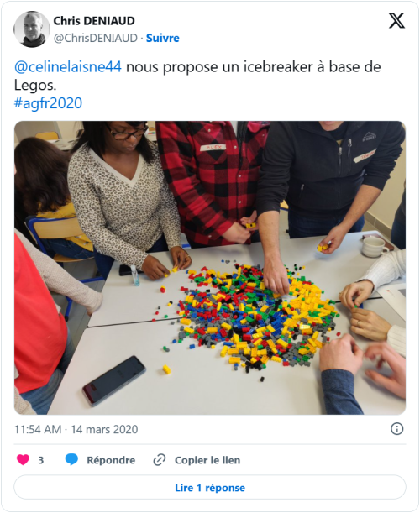This screenshot has height=513, width=420.
Task: Click the word Legos in the tweet
Action: 35,85
